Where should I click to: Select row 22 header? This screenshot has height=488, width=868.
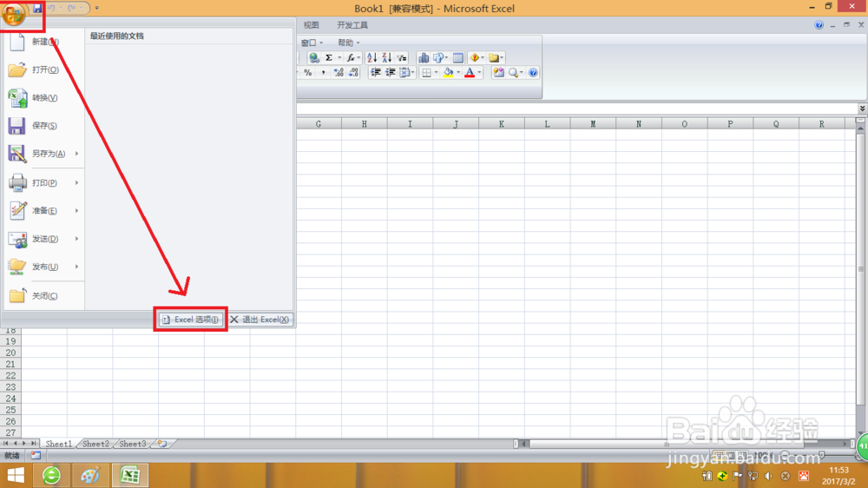[10, 376]
